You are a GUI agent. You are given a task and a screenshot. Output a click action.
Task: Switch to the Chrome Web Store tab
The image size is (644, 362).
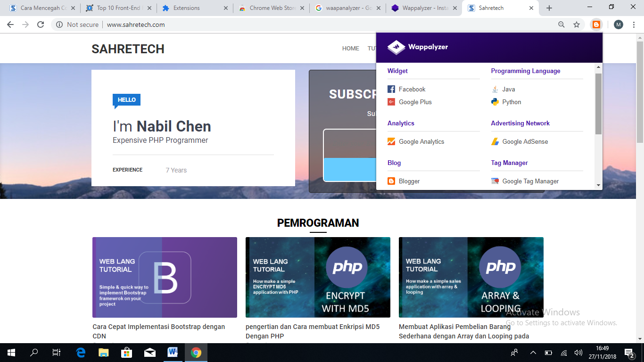(271, 8)
